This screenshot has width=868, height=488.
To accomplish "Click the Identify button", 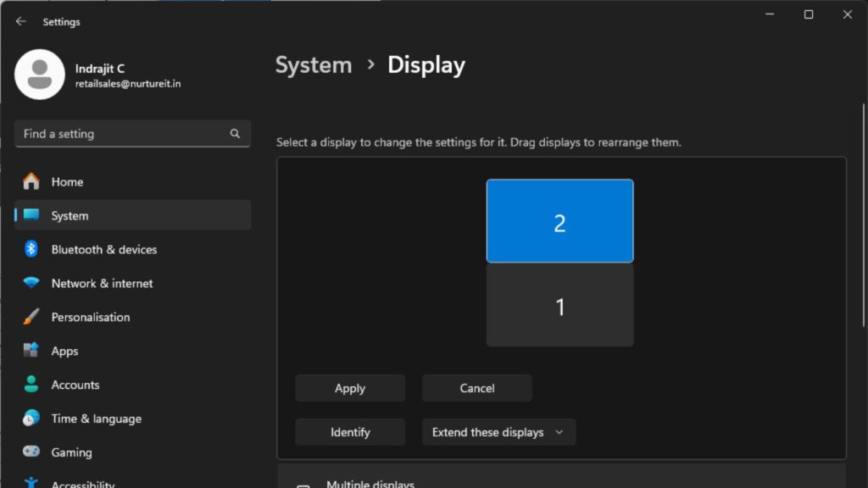I will 350,432.
